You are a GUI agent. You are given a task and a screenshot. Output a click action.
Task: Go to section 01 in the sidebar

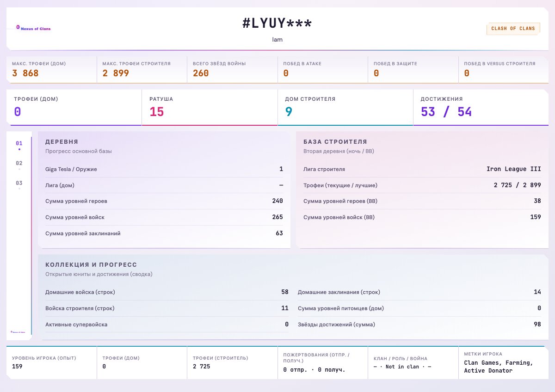19,143
